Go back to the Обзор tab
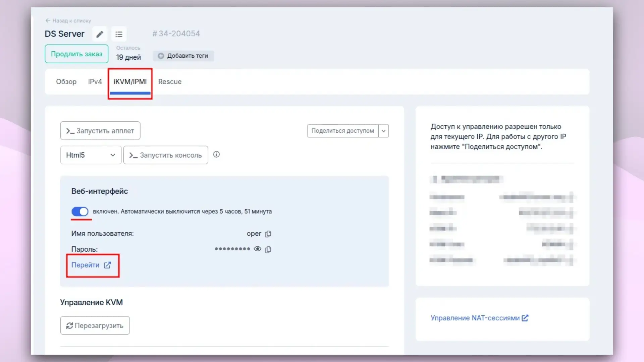 click(66, 81)
